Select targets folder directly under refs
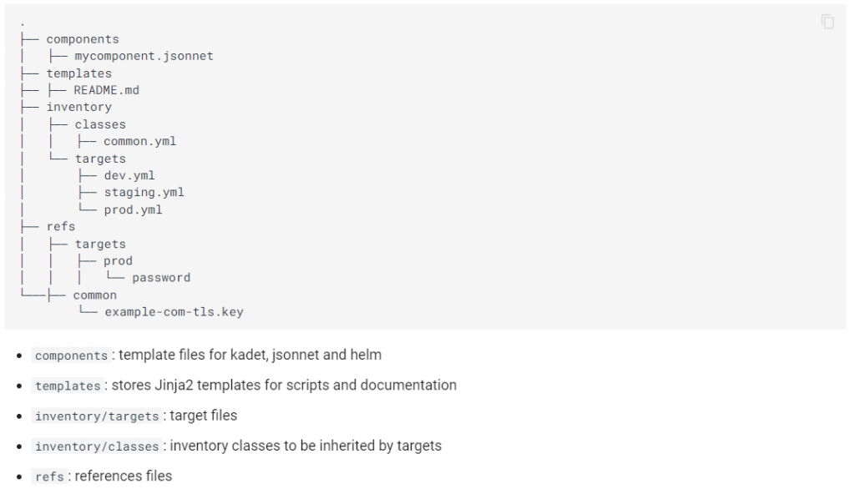Viewport: 855px width, 504px height. point(100,244)
